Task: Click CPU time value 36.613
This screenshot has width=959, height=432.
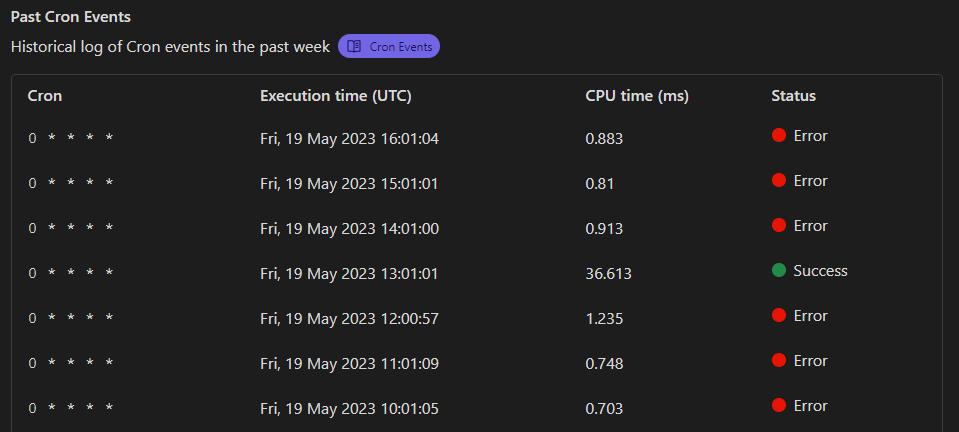Action: tap(608, 273)
